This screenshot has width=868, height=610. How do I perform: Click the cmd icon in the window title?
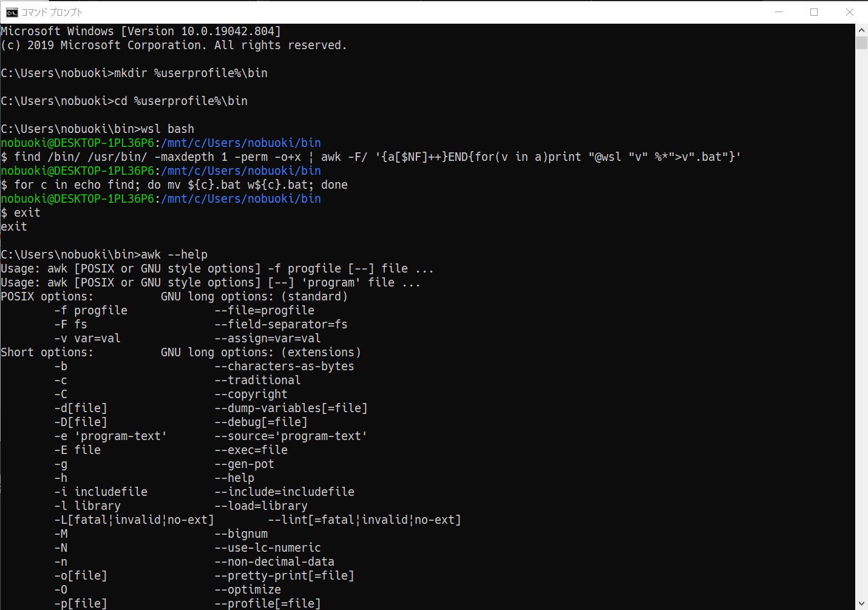(x=11, y=12)
